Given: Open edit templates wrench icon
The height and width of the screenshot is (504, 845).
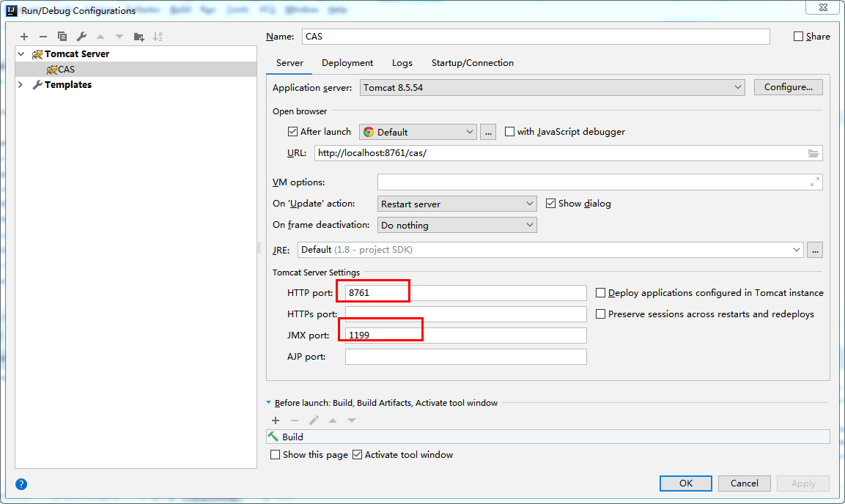Looking at the screenshot, I should pyautogui.click(x=81, y=37).
